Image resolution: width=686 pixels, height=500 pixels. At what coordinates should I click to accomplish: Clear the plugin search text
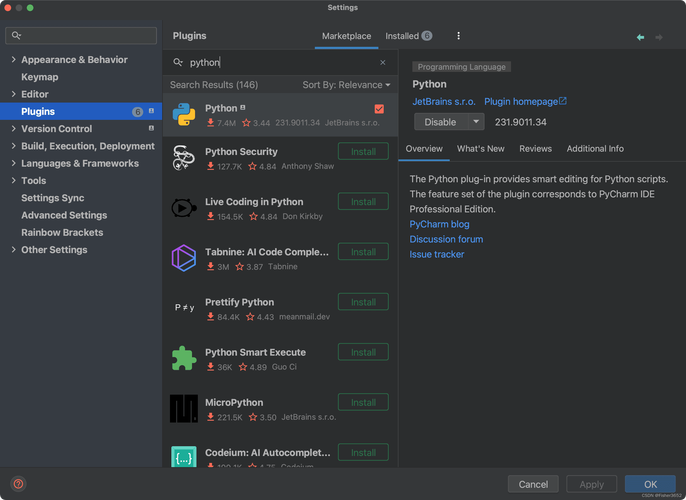pos(382,62)
